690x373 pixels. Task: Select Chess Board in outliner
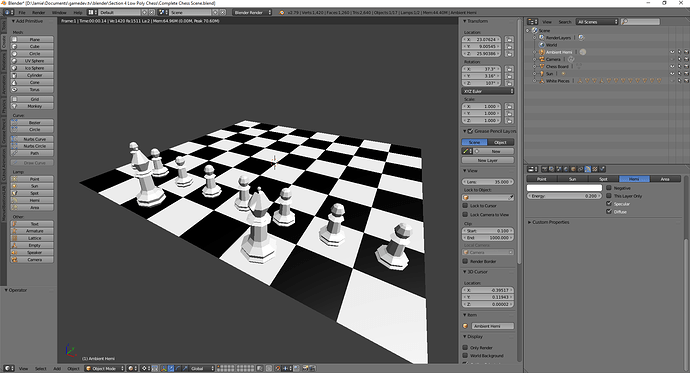tap(557, 66)
